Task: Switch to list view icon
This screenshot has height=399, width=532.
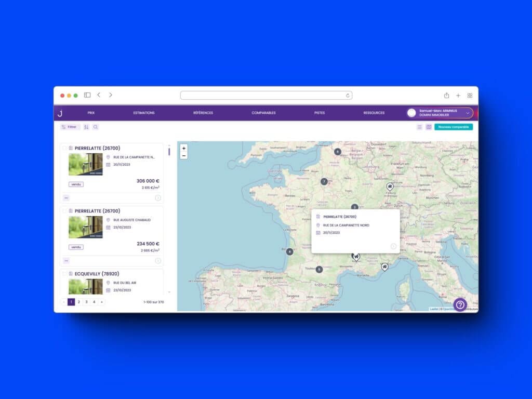Action: [419, 127]
